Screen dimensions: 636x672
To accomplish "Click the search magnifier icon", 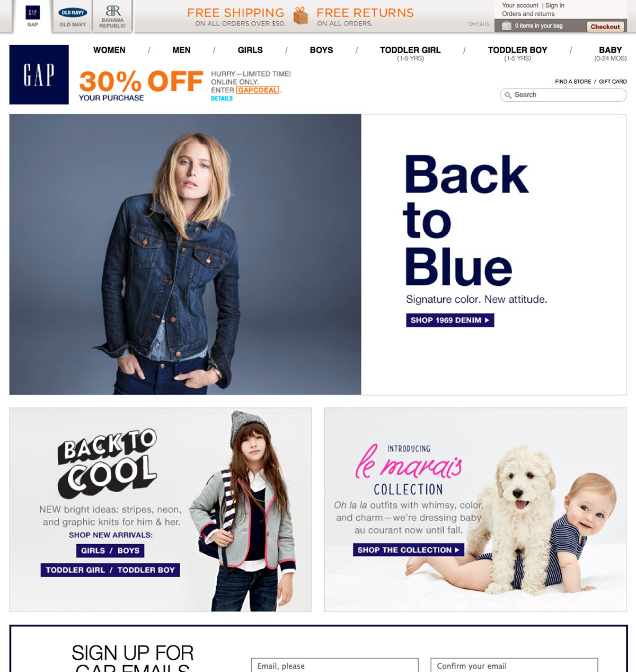I will [x=508, y=95].
